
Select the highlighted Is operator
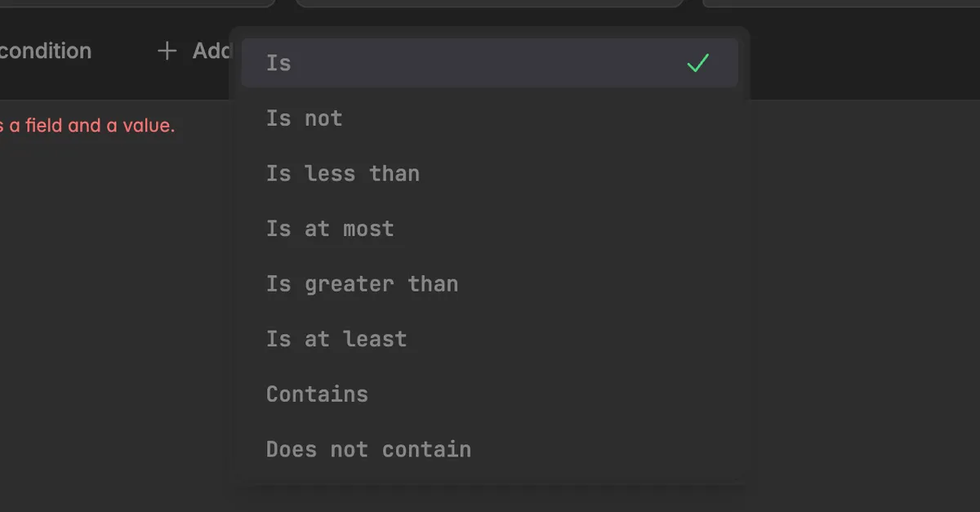click(489, 63)
